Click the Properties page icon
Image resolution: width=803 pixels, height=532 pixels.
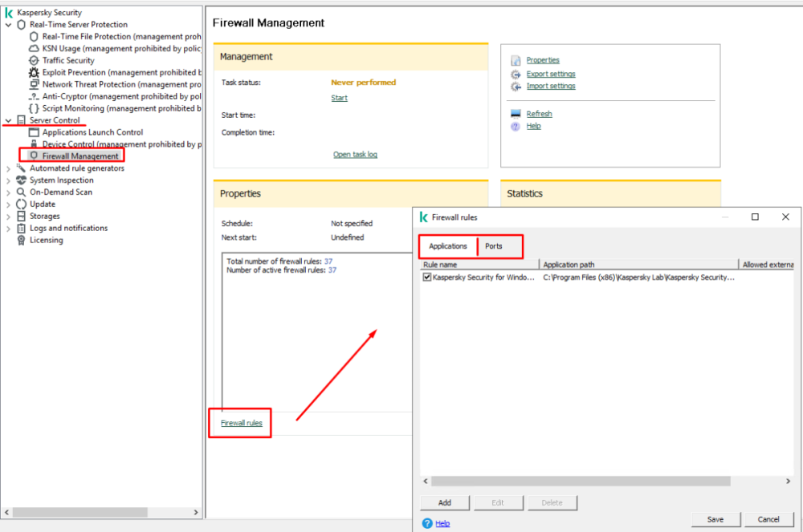(x=516, y=60)
